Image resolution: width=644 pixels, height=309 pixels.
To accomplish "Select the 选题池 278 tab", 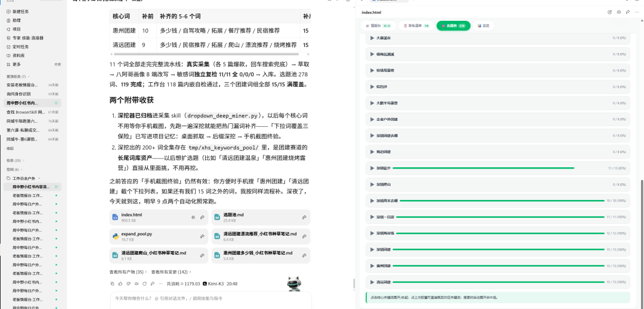I will click(453, 26).
